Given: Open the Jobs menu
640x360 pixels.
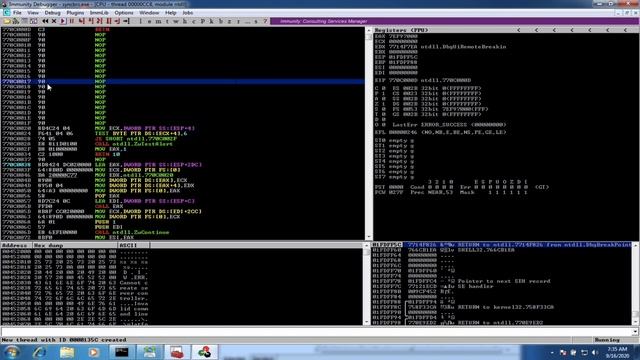Looking at the screenshot, I should click(x=188, y=13).
